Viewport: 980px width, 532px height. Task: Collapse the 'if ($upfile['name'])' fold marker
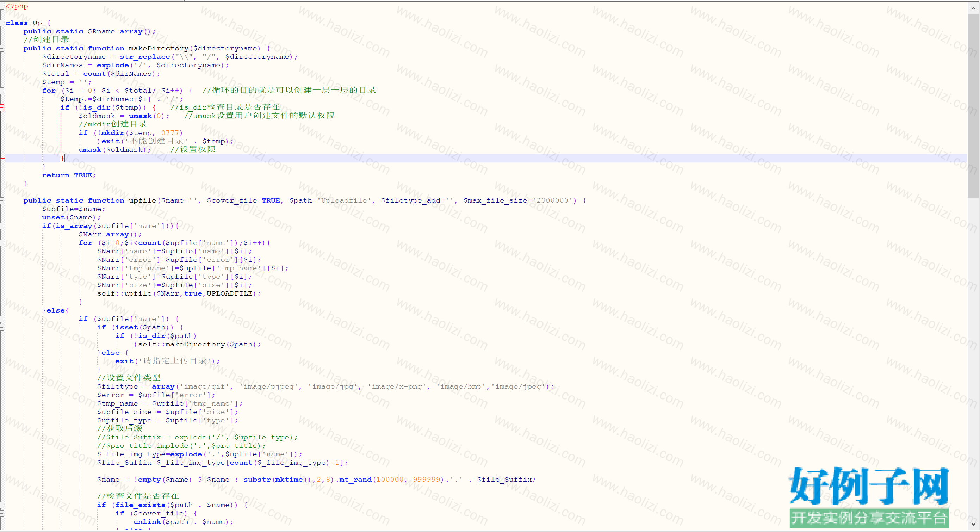[2, 319]
